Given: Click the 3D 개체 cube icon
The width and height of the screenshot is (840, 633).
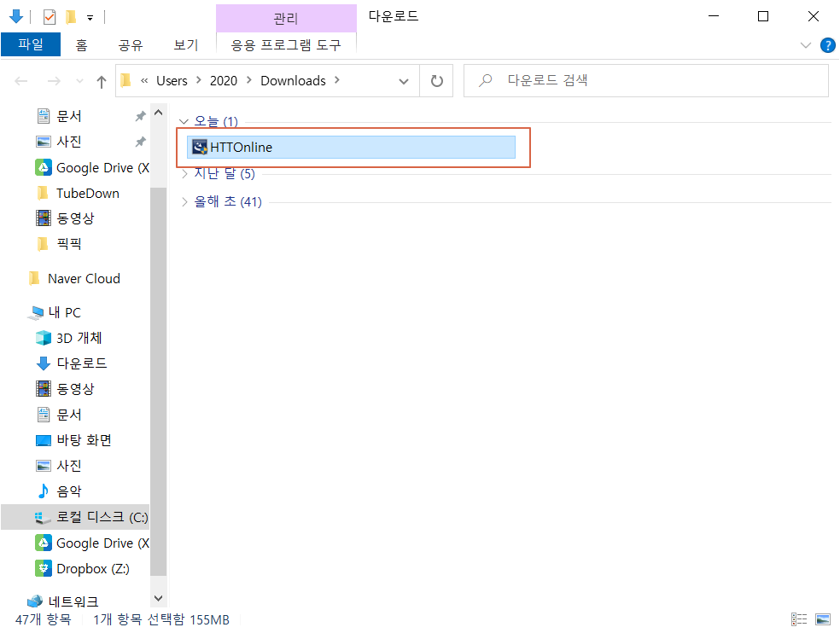Looking at the screenshot, I should click(44, 338).
